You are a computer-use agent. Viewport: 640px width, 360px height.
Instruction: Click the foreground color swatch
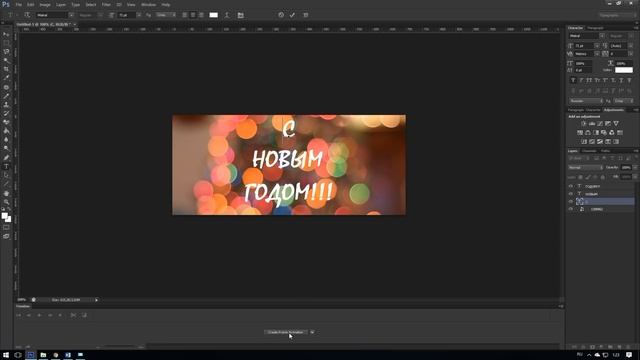point(4,216)
